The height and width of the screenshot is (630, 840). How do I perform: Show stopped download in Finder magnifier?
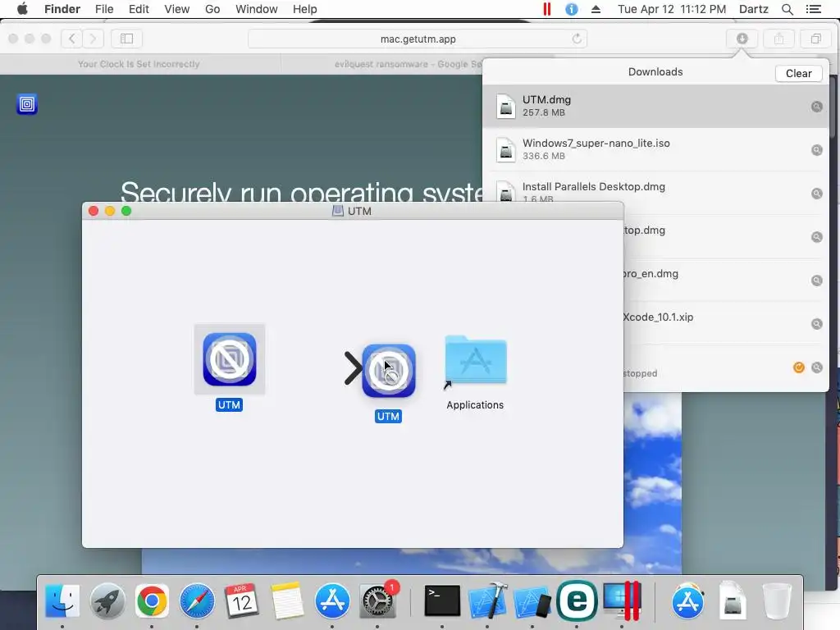pos(816,367)
